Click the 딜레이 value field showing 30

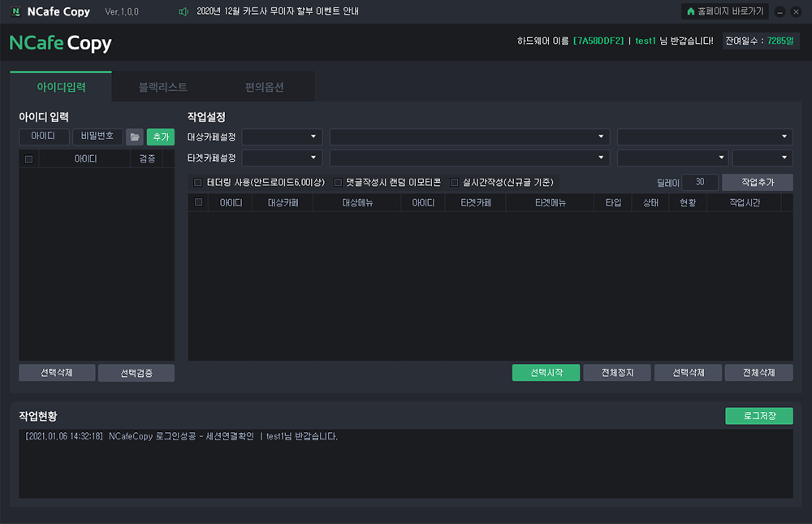point(700,182)
